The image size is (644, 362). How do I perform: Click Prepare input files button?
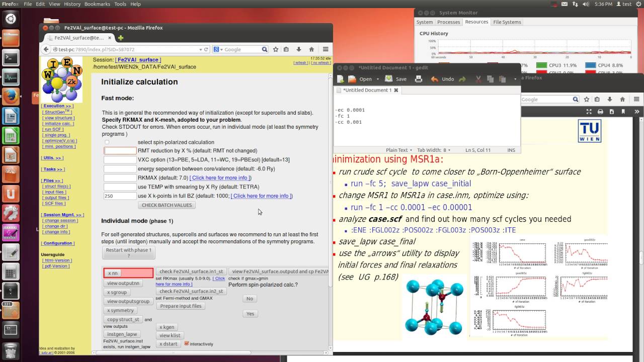[181, 306]
